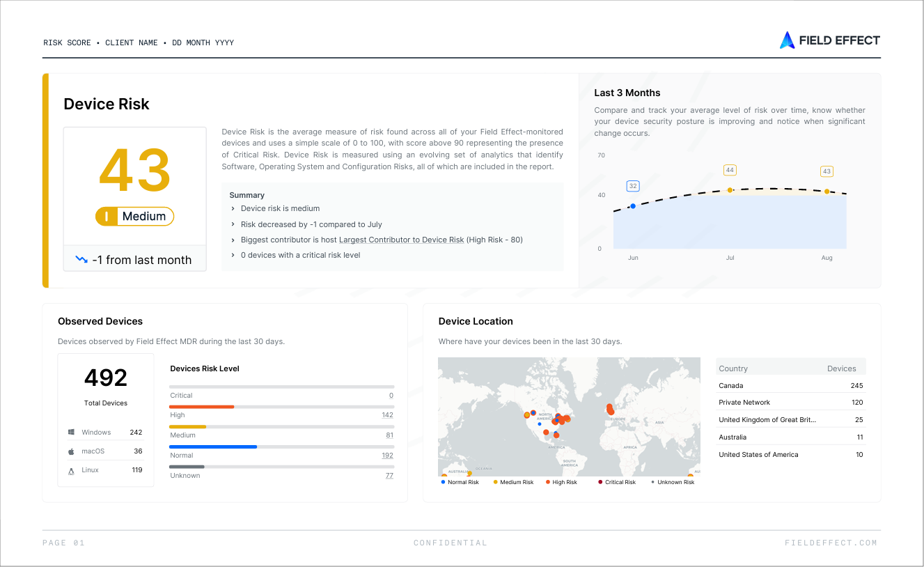
Task: Open Largest Contributor to Device Risk link
Action: point(401,240)
